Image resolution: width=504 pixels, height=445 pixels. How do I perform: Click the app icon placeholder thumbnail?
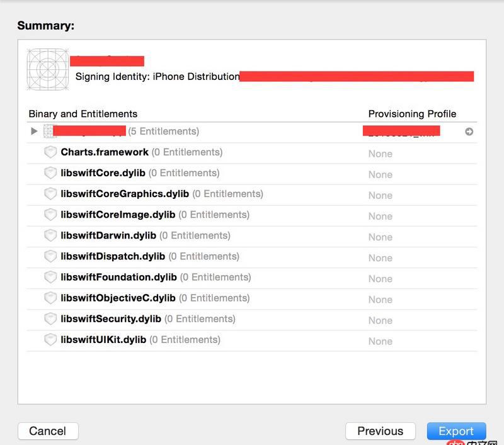[47, 69]
